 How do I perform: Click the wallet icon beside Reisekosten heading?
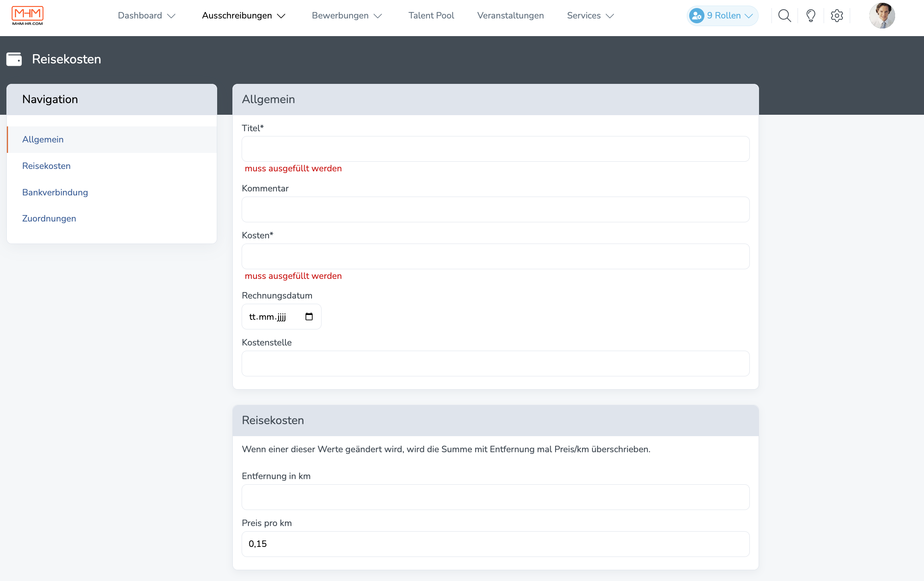pos(14,59)
